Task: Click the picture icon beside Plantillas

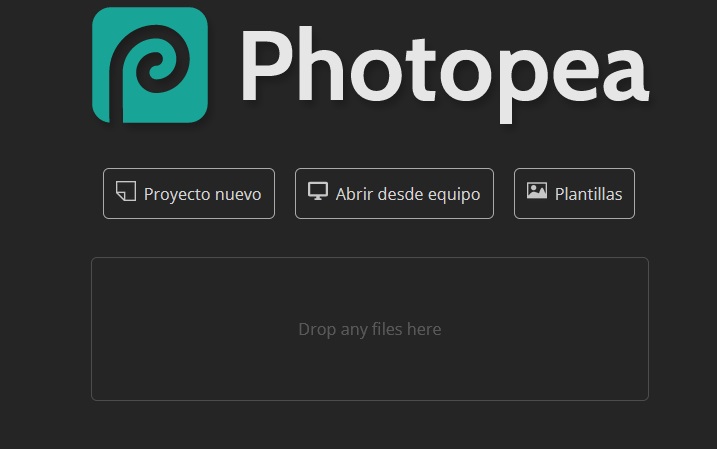Action: (x=537, y=191)
